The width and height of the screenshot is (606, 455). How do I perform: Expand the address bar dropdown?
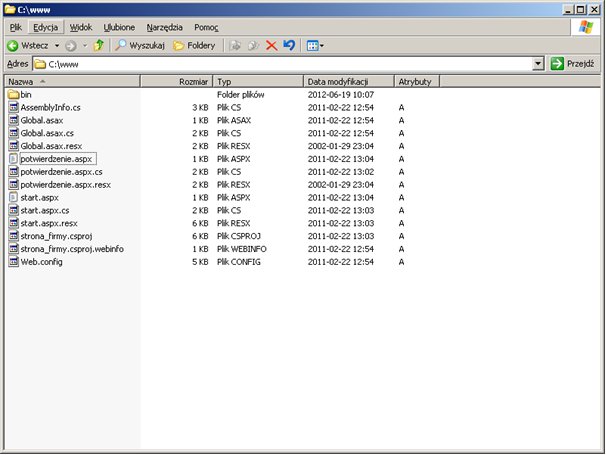coord(538,64)
